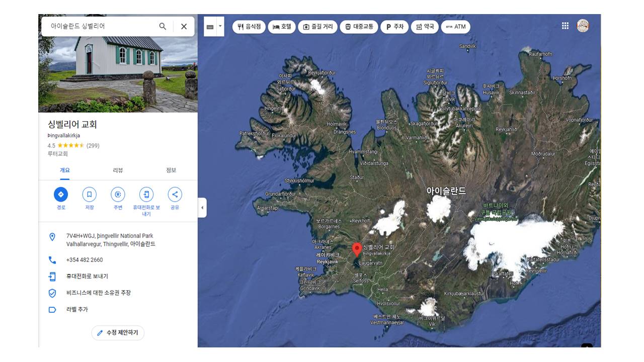Click the red map pin marker

357,249
